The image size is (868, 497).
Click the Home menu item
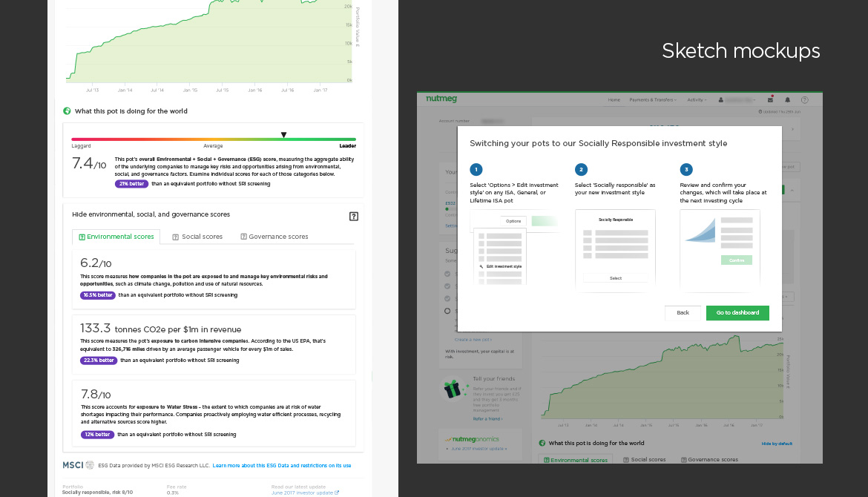pos(614,99)
